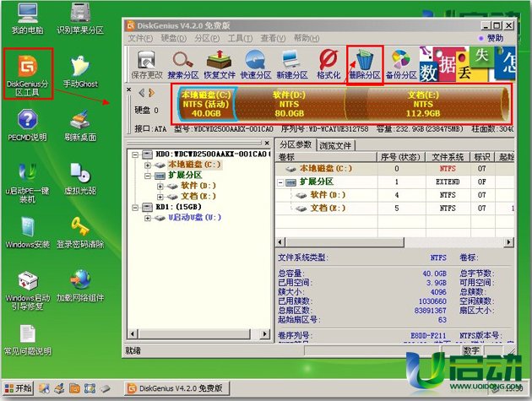
Task: Click the 刷新桌面 desktop icon
Action: (x=80, y=126)
